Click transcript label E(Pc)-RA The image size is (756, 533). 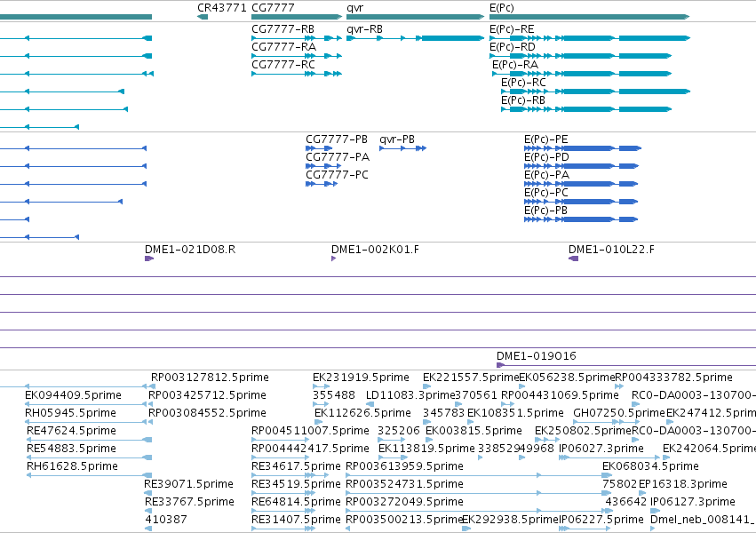(515, 65)
